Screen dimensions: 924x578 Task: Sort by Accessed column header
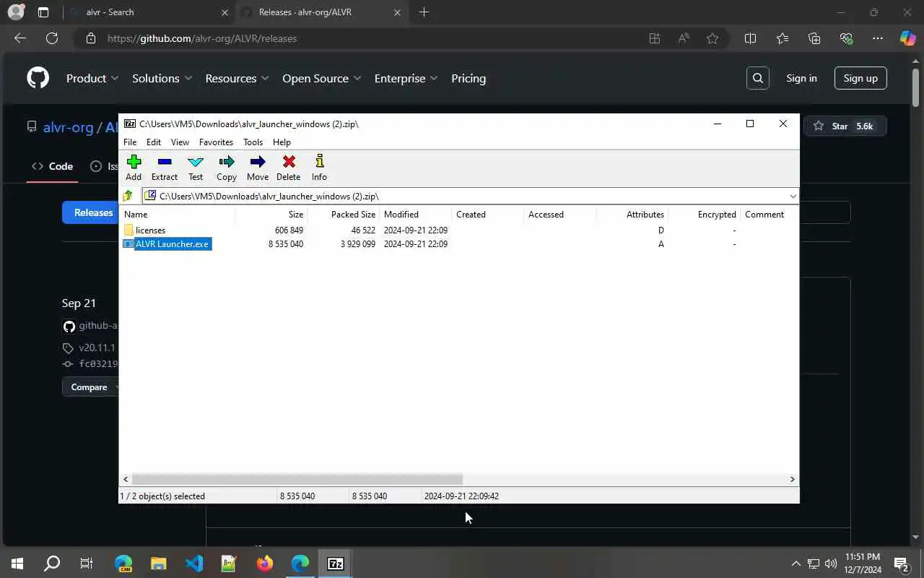point(559,214)
